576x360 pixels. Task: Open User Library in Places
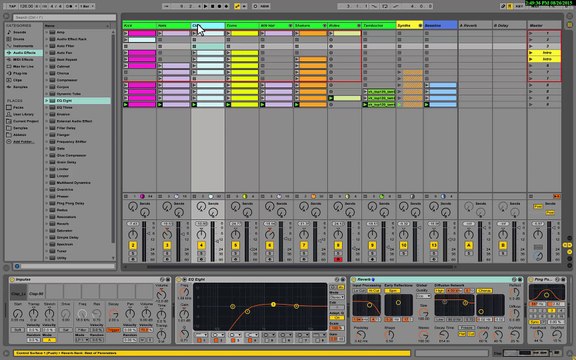[23, 115]
